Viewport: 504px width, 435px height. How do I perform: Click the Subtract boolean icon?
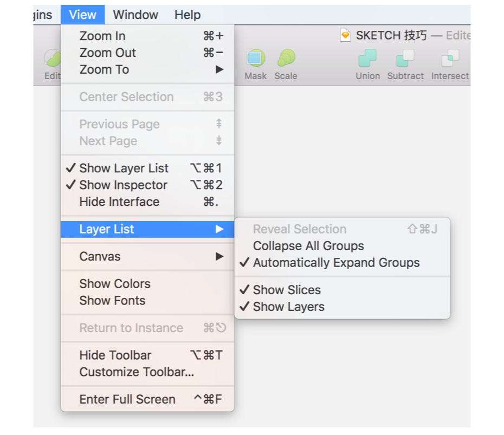pos(405,58)
